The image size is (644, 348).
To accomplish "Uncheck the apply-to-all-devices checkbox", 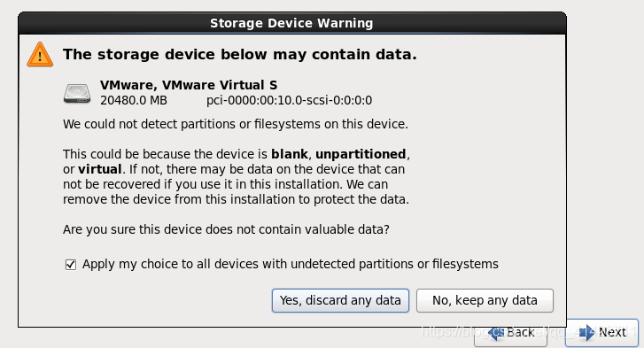I will pyautogui.click(x=71, y=265).
